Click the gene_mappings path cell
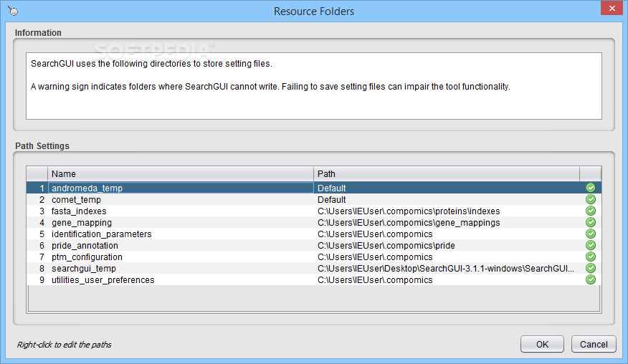Image resolution: width=628 pixels, height=364 pixels. point(447,222)
